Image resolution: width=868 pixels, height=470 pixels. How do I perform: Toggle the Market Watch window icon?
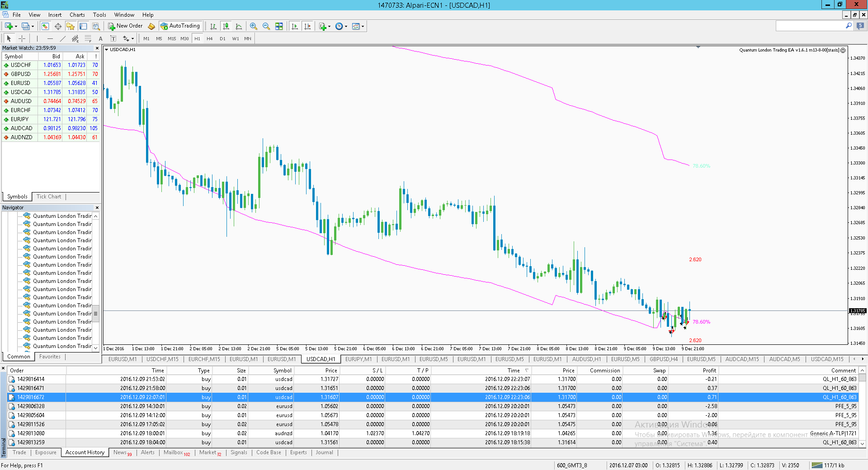coord(45,26)
